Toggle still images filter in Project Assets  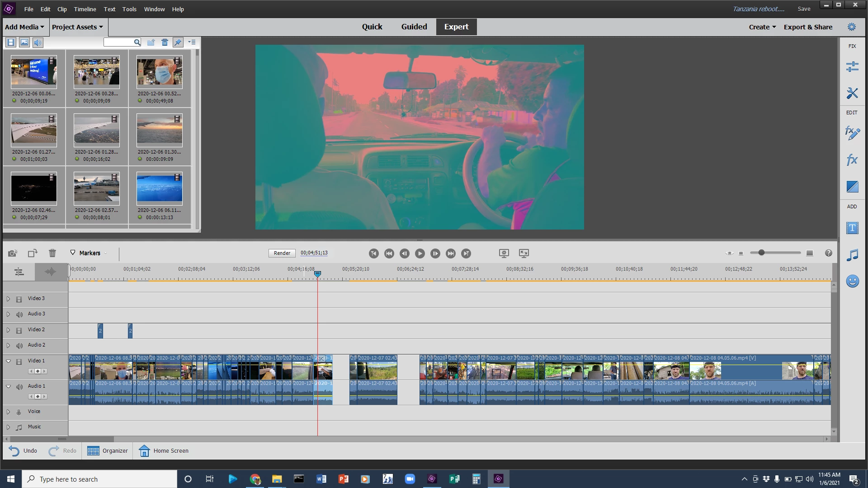coord(24,42)
